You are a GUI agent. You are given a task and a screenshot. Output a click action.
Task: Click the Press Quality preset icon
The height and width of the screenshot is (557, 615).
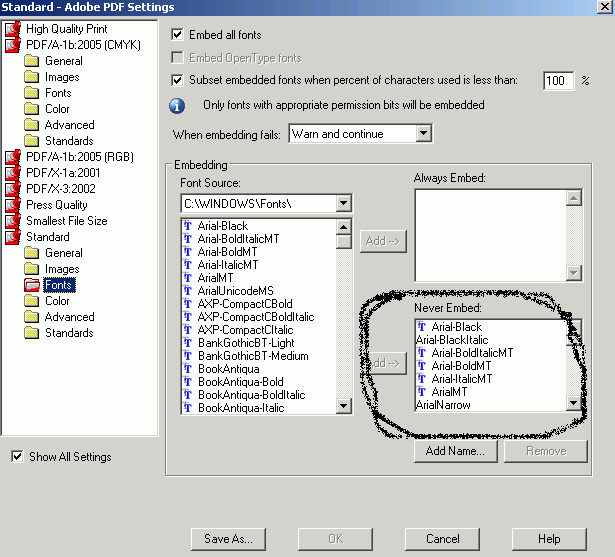click(13, 205)
